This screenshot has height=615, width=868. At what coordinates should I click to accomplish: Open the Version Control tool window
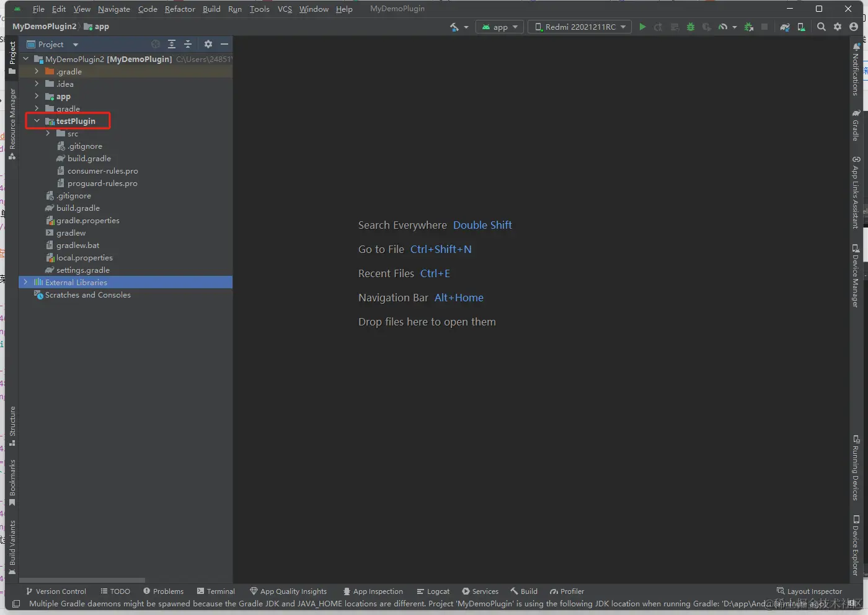pyautogui.click(x=56, y=591)
